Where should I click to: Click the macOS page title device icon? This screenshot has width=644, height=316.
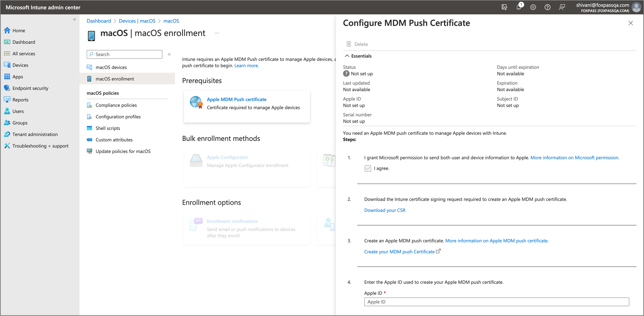(91, 35)
